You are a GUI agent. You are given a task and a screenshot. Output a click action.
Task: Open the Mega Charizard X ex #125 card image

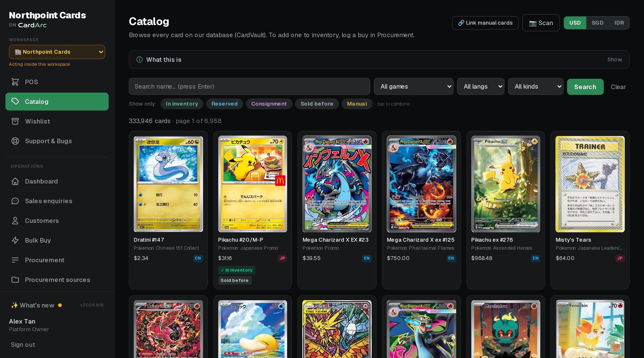pyautogui.click(x=421, y=184)
